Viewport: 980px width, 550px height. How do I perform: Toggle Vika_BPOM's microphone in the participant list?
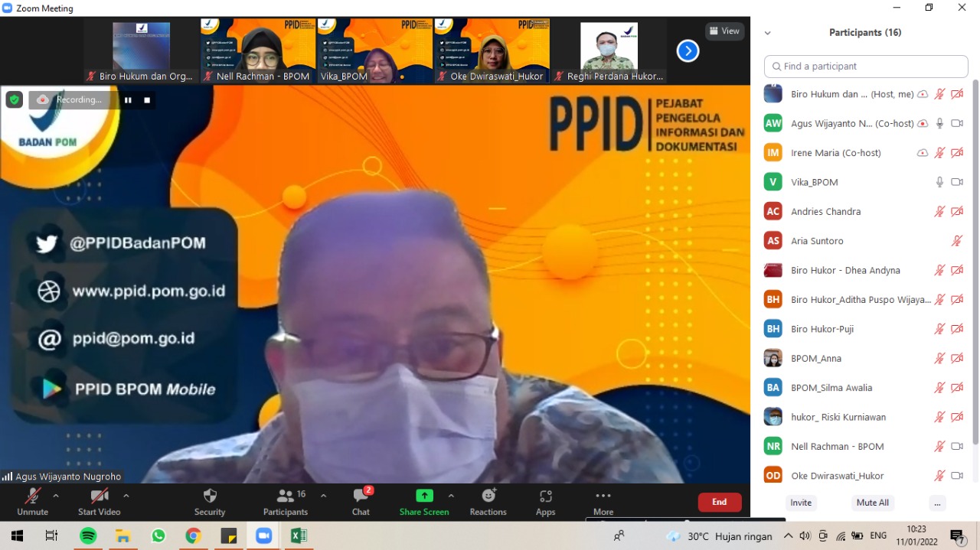(939, 182)
